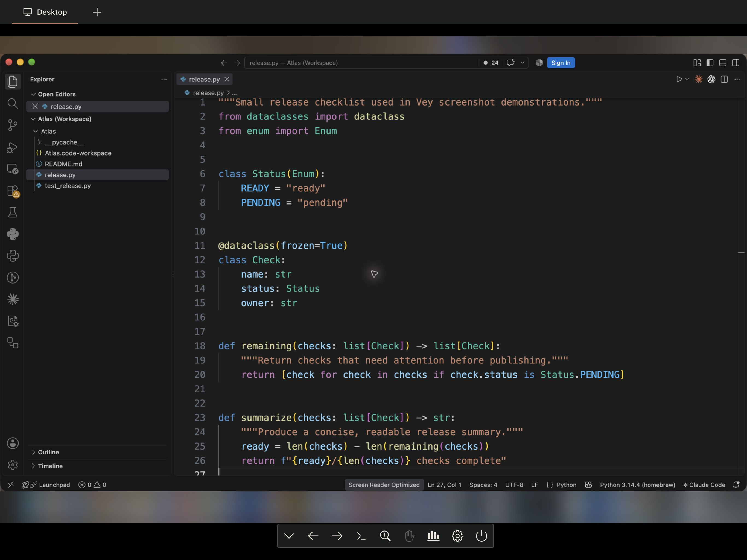
Task: Open the Run and Debug view
Action: (x=13, y=147)
